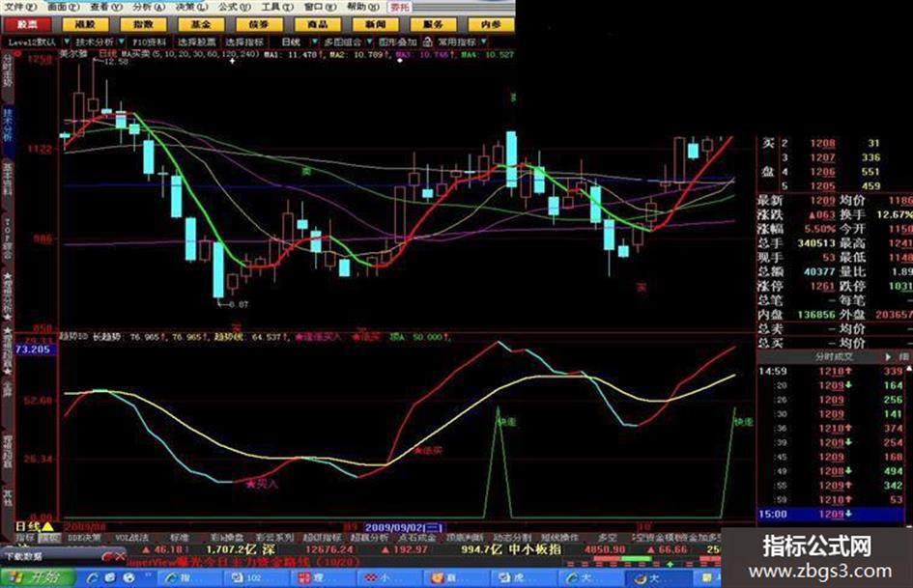The width and height of the screenshot is (913, 588).
Task: Click 选择股票 in the toolbar
Action: coord(196,42)
